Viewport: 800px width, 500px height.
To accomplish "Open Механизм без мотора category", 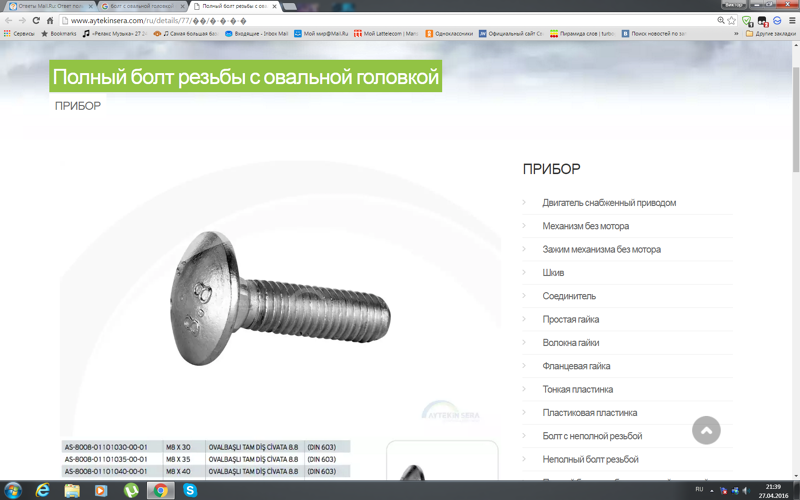I will pos(585,226).
